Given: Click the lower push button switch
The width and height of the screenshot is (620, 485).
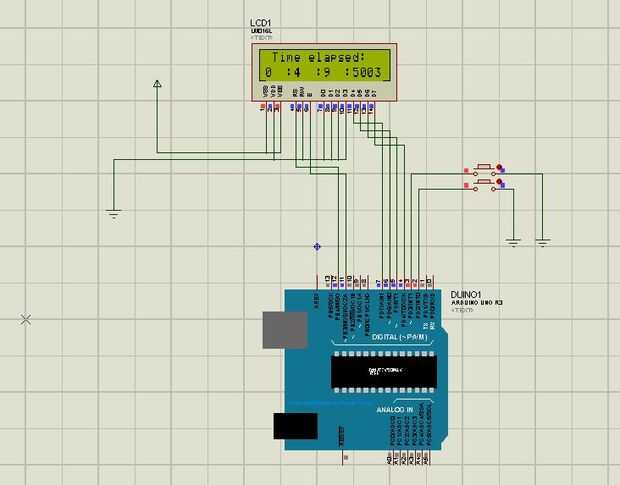Looking at the screenshot, I should (x=484, y=185).
